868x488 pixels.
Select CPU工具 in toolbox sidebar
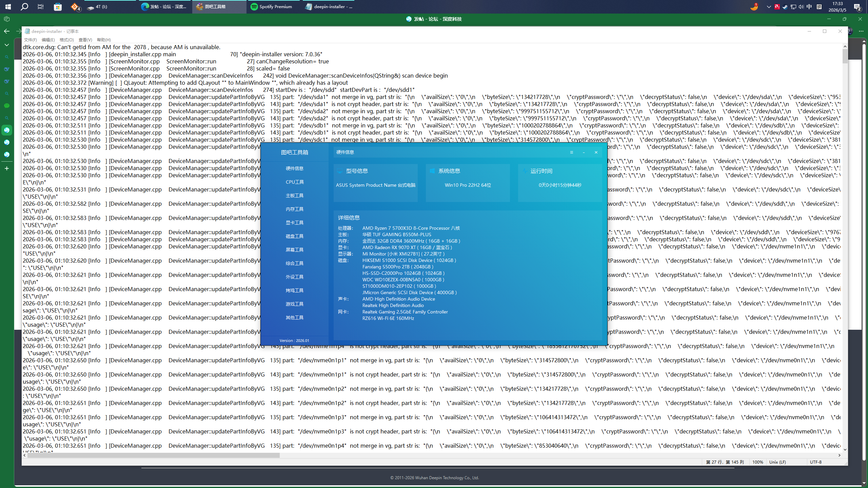click(294, 182)
